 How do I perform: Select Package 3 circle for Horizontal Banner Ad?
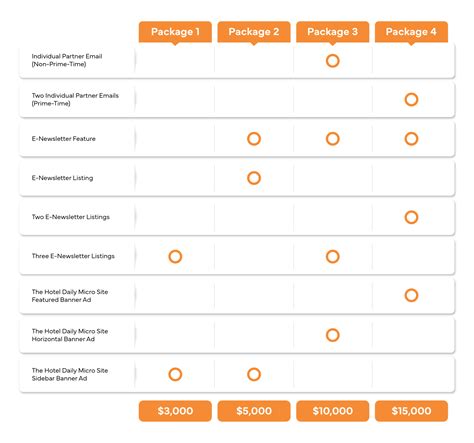coord(333,335)
